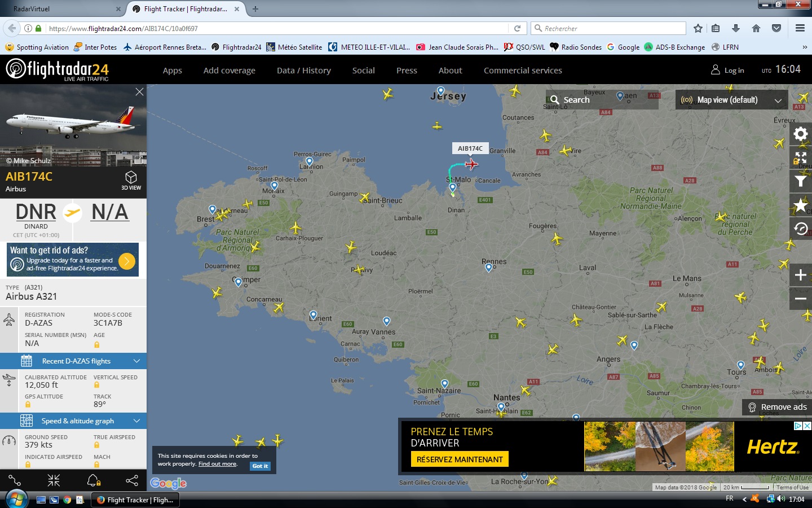Click the taskbar clock 17:04
This screenshot has height=508, width=812.
click(x=796, y=499)
